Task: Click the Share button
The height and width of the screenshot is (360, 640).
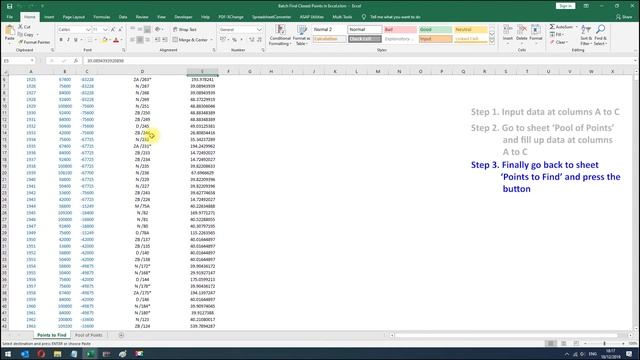Action: point(624,17)
